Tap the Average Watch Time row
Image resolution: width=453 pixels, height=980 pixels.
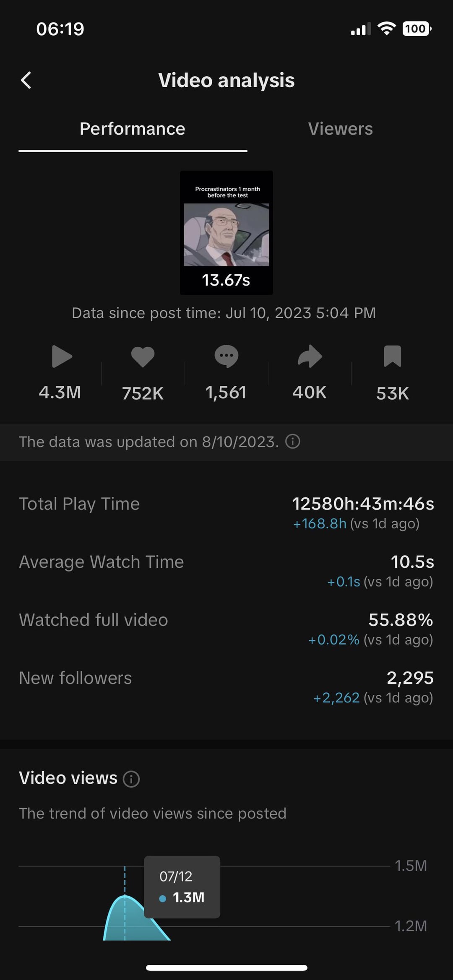click(x=226, y=571)
